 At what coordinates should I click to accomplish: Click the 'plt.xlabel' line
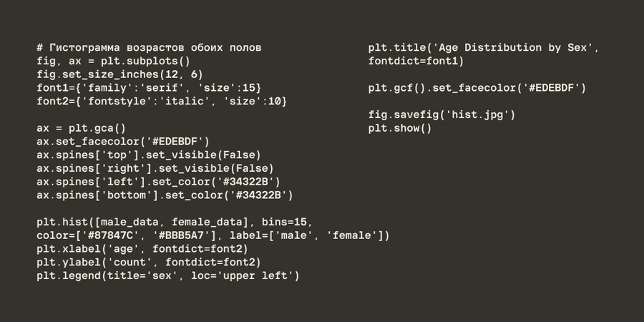tap(142, 249)
